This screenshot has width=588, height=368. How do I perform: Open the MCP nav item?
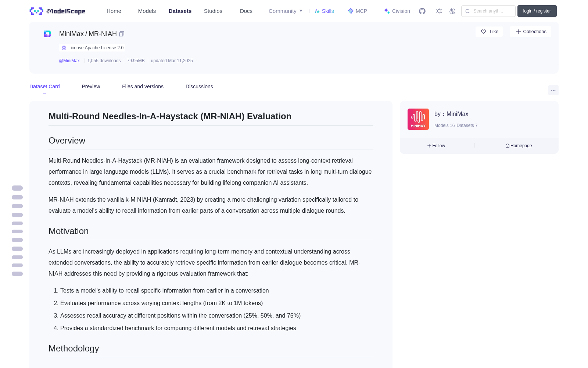(358, 11)
